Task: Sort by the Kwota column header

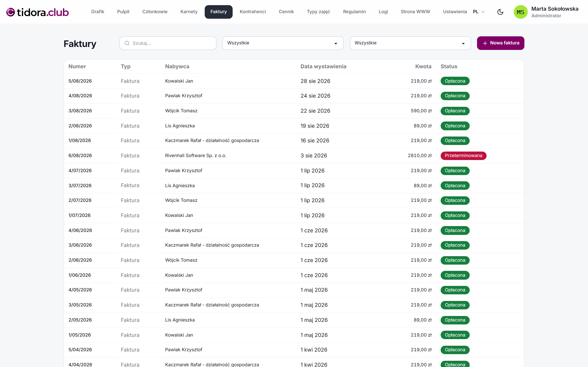Action: (x=423, y=66)
